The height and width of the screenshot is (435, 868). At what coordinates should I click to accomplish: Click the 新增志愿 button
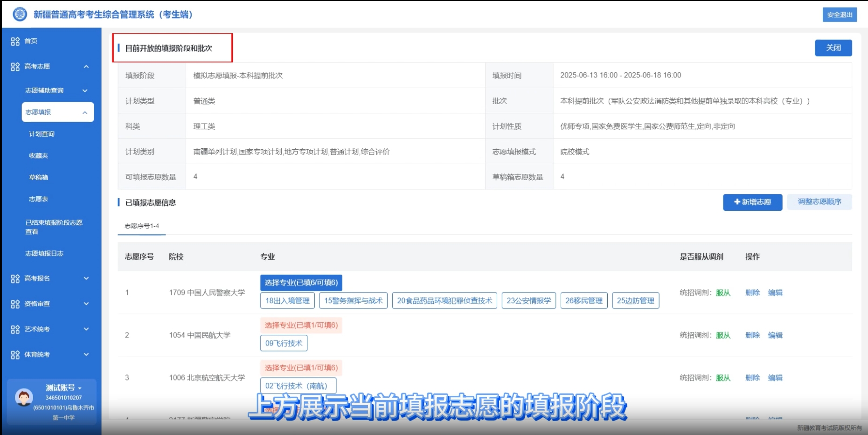pos(752,202)
